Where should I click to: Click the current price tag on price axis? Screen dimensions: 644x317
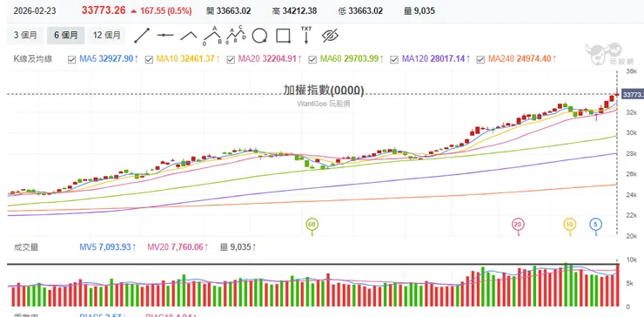pos(633,95)
